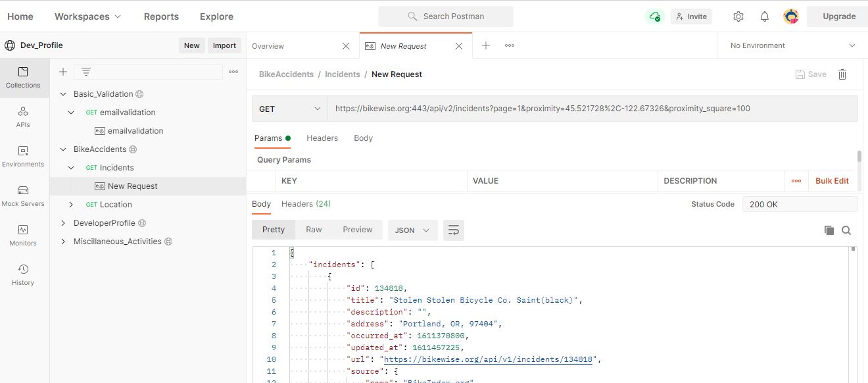
Task: Collapse the Basic_Validation collection
Action: (x=63, y=94)
